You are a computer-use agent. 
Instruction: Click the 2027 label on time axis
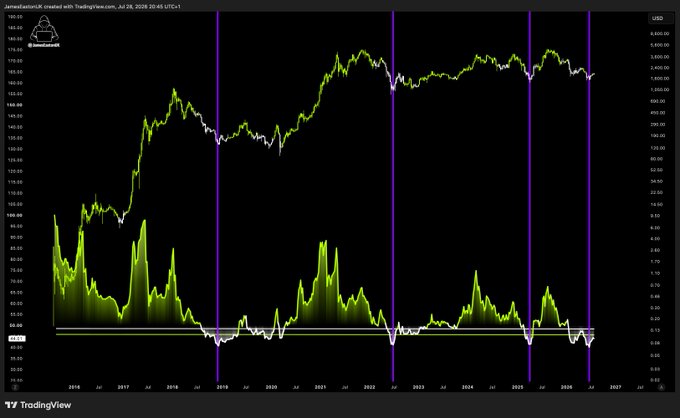pyautogui.click(x=615, y=387)
